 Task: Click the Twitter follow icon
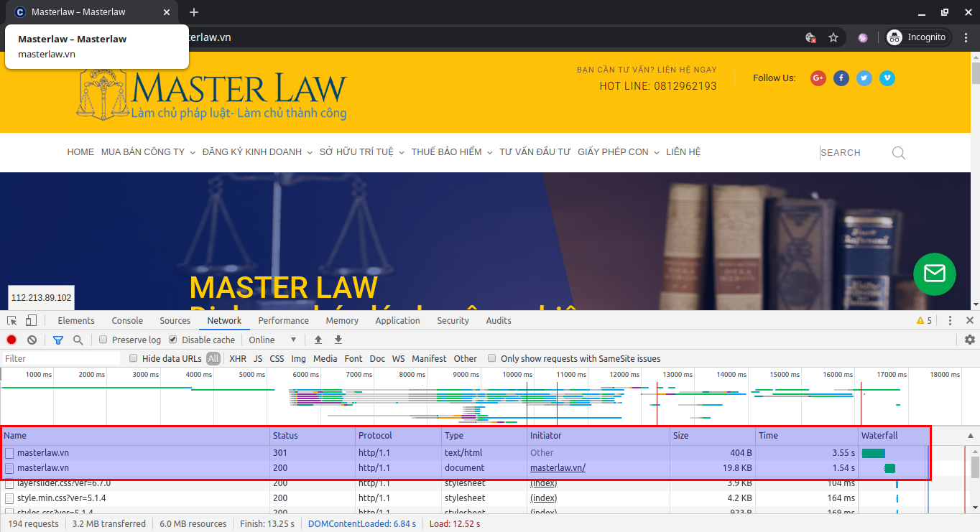864,78
